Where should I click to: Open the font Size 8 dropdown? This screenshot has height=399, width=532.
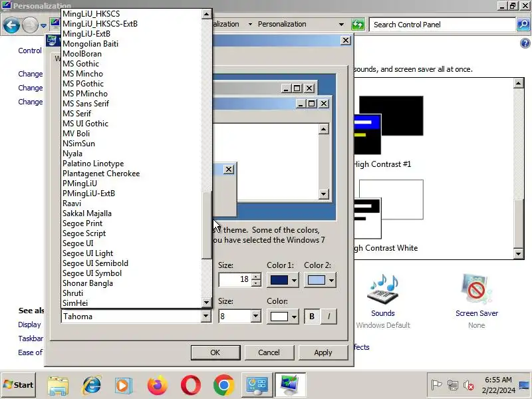click(256, 317)
